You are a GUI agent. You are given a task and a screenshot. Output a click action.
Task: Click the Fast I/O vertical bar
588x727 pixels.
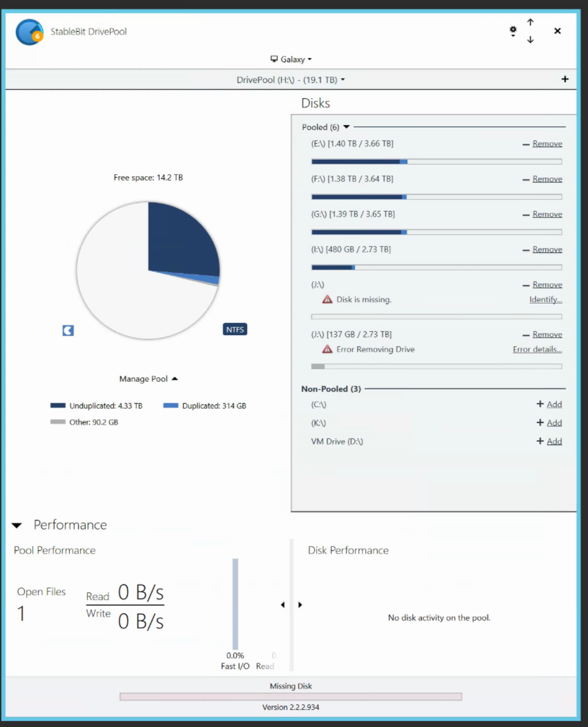pos(235,604)
